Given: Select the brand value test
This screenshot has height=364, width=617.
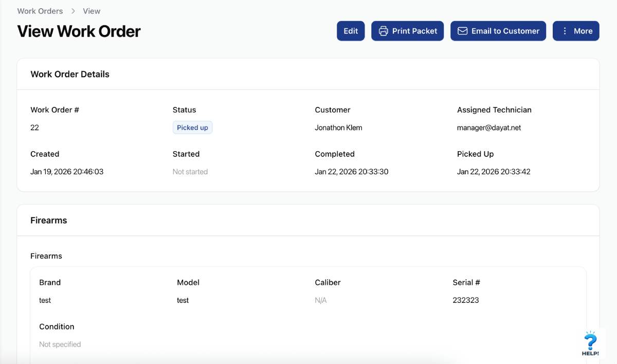Looking at the screenshot, I should 45,300.
